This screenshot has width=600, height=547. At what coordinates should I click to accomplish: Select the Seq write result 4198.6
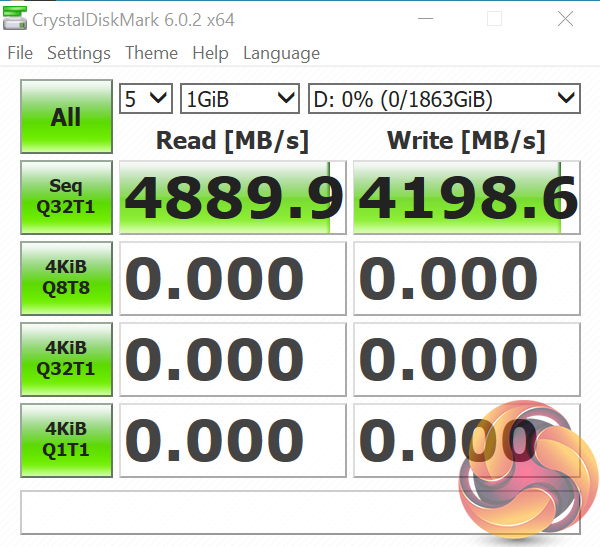467,198
